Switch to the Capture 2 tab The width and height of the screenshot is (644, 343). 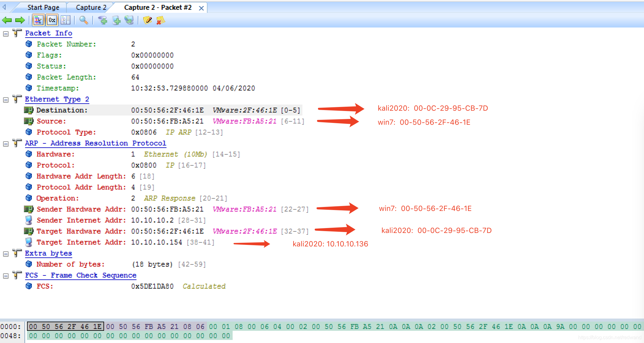coord(91,7)
